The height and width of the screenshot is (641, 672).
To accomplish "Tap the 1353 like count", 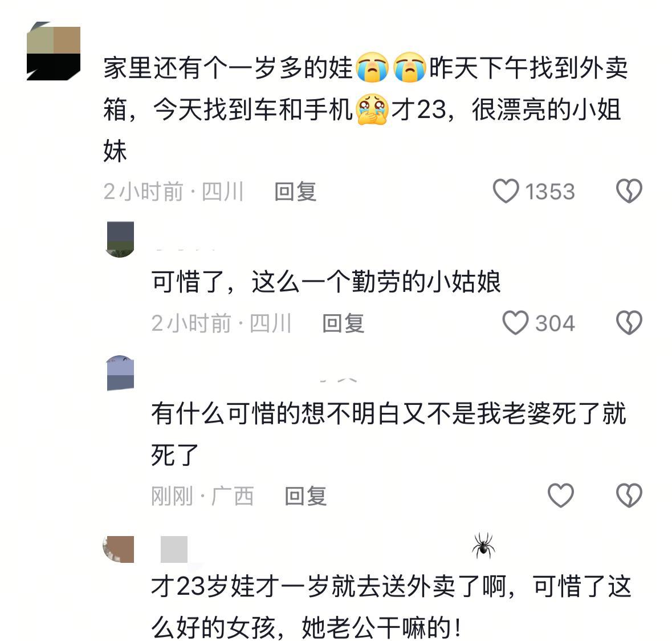I will click(550, 191).
